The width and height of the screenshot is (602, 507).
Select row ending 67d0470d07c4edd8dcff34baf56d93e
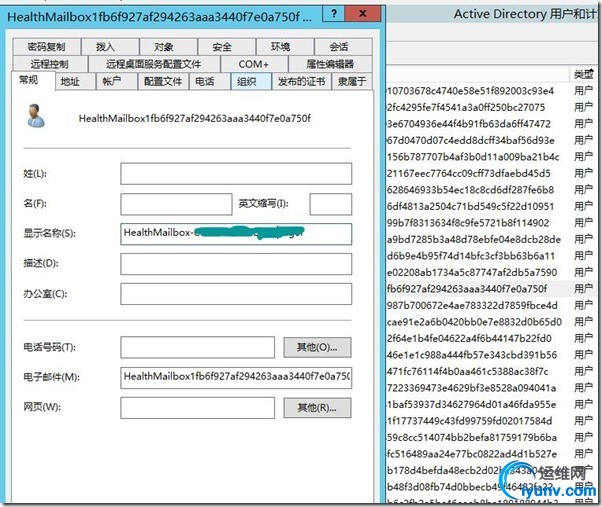point(491,140)
